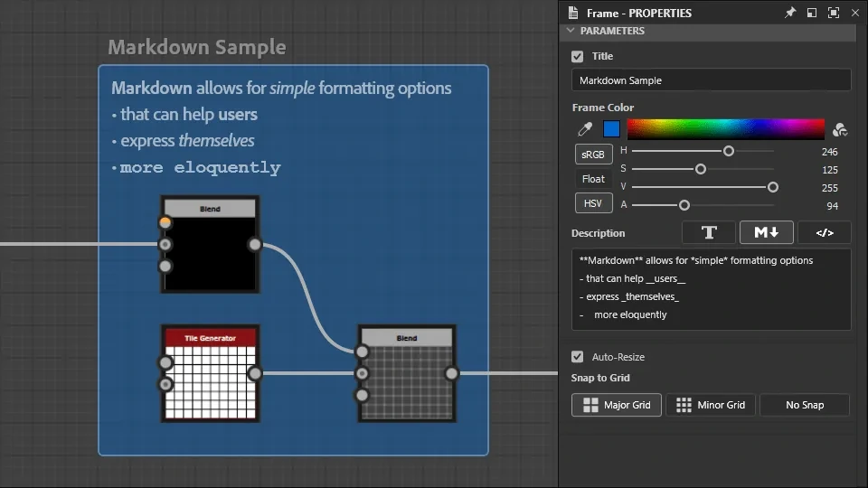Select No Snap option
This screenshot has width=868, height=488.
coord(805,405)
